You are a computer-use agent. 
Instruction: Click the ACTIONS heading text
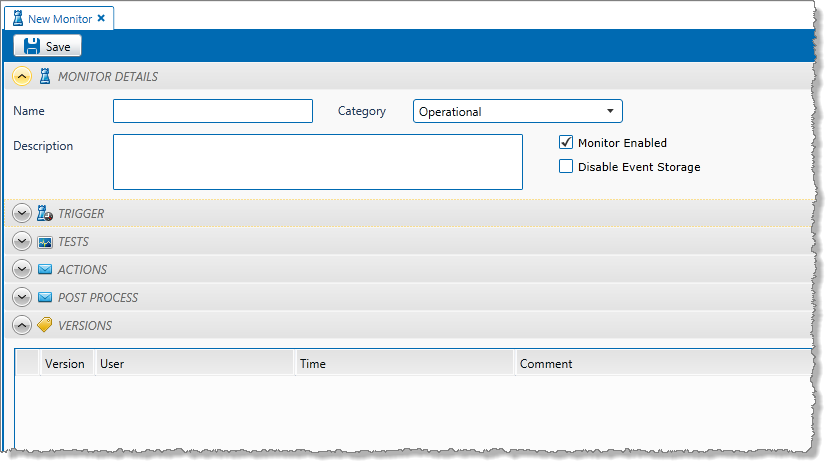[82, 270]
